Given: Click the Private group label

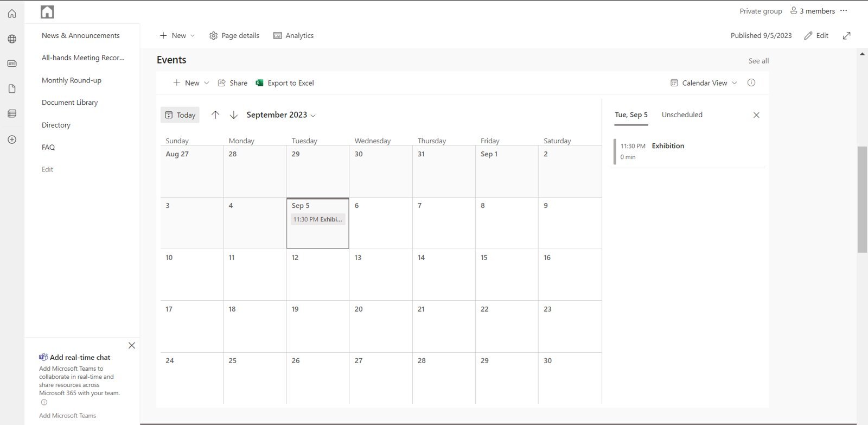Looking at the screenshot, I should [761, 11].
